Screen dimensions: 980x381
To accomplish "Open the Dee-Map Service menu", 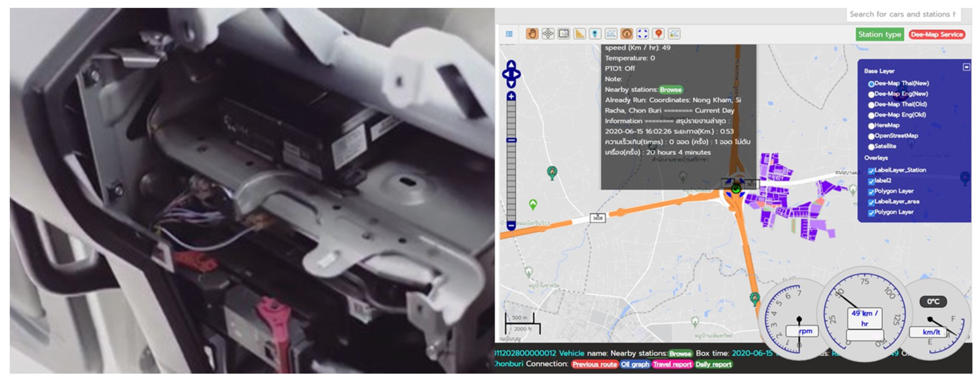I will 937,35.
